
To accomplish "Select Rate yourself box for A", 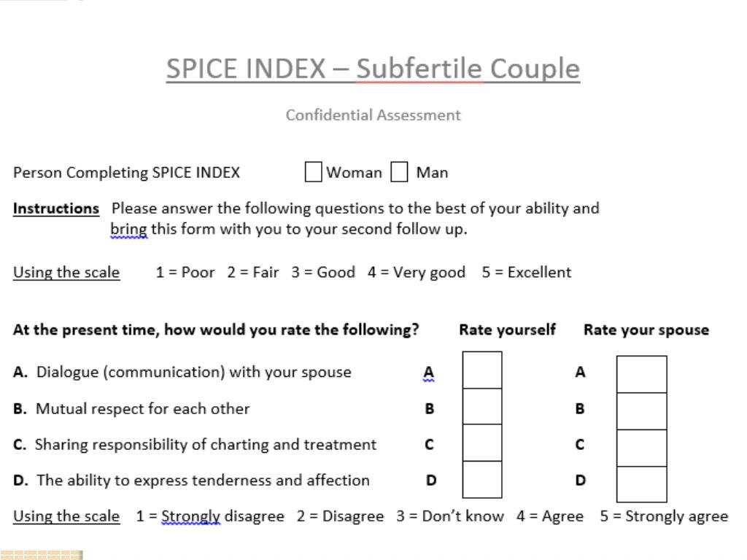I will (482, 370).
